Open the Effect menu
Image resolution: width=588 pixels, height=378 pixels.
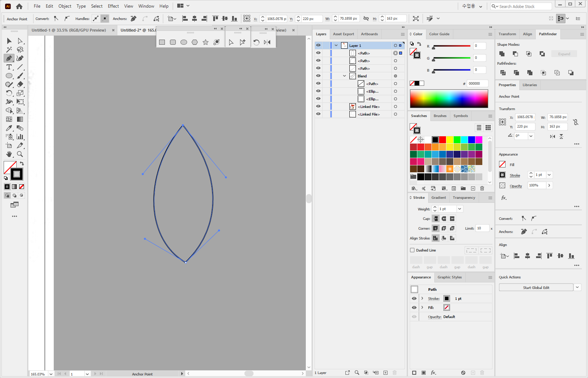pyautogui.click(x=113, y=6)
